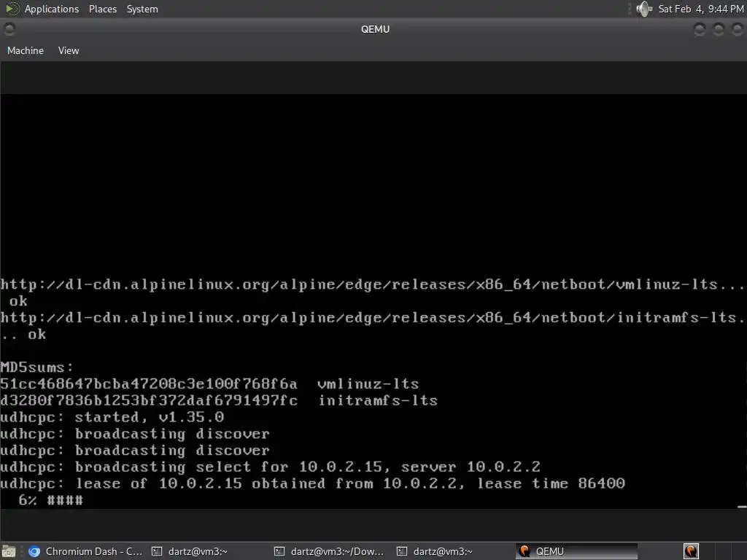Click the udhcpc started v1.35.0 line
747x560 pixels.
pyautogui.click(x=112, y=417)
